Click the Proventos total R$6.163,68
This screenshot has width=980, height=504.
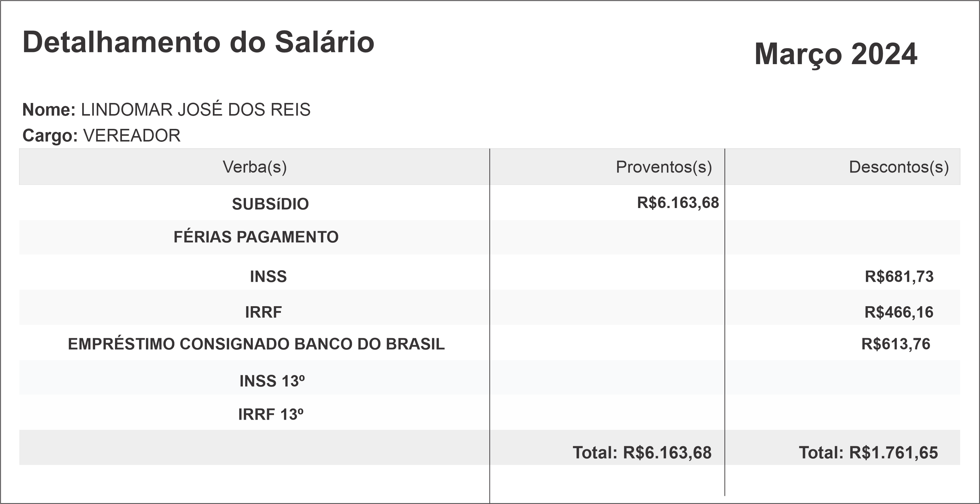coord(642,453)
